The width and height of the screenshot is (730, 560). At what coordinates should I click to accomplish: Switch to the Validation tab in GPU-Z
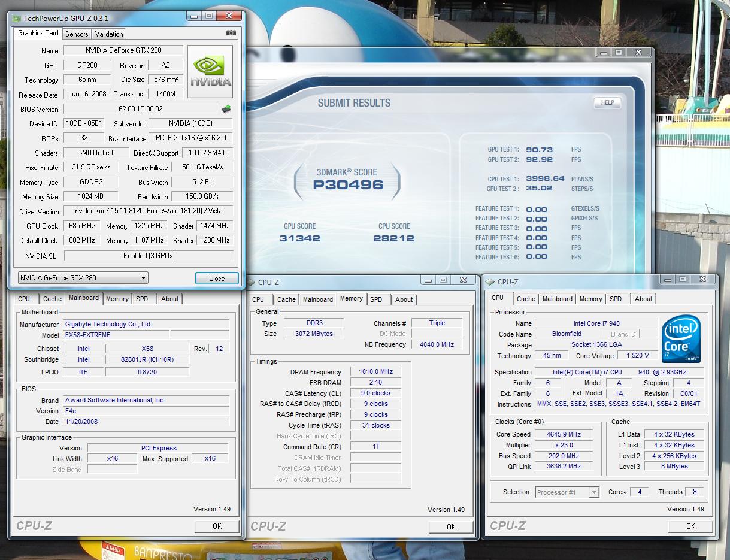click(x=109, y=34)
